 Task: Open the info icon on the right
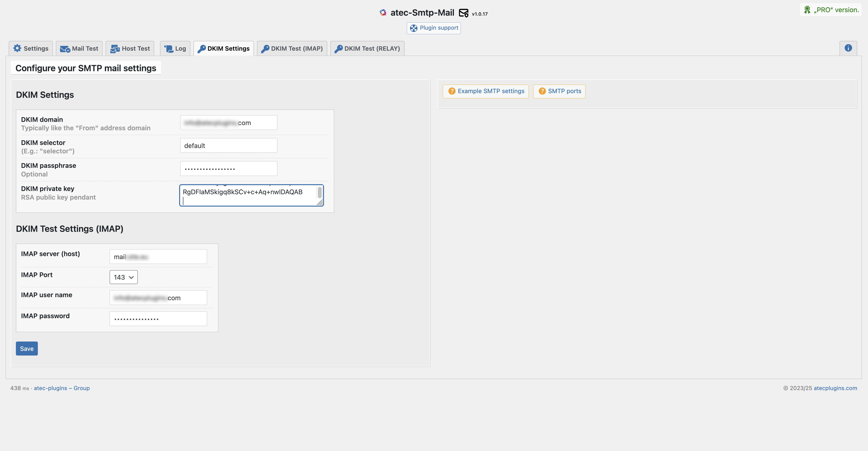point(848,48)
